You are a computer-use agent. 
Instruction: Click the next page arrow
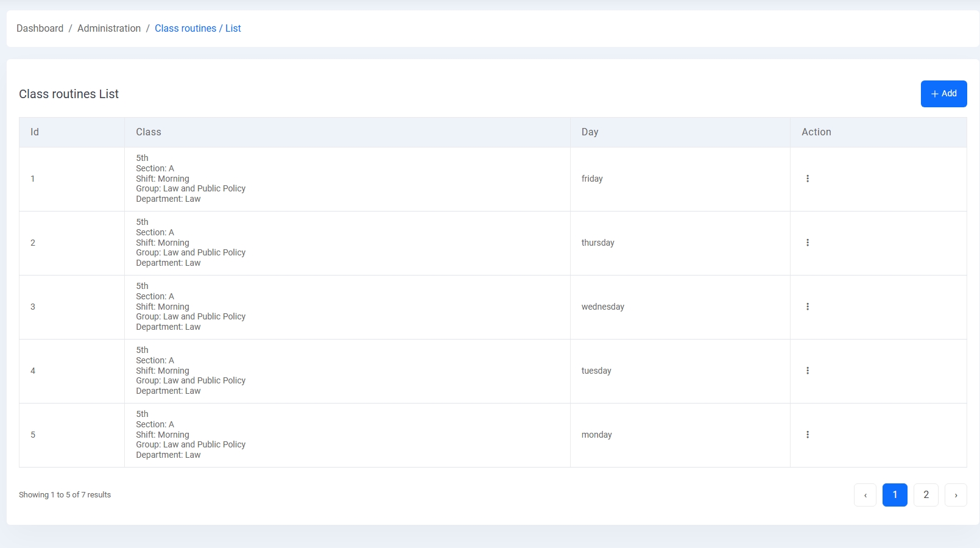click(956, 495)
